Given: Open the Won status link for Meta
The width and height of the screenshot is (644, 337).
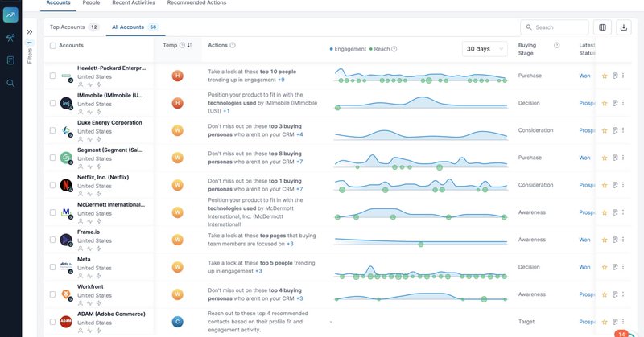Looking at the screenshot, I should coord(584,267).
